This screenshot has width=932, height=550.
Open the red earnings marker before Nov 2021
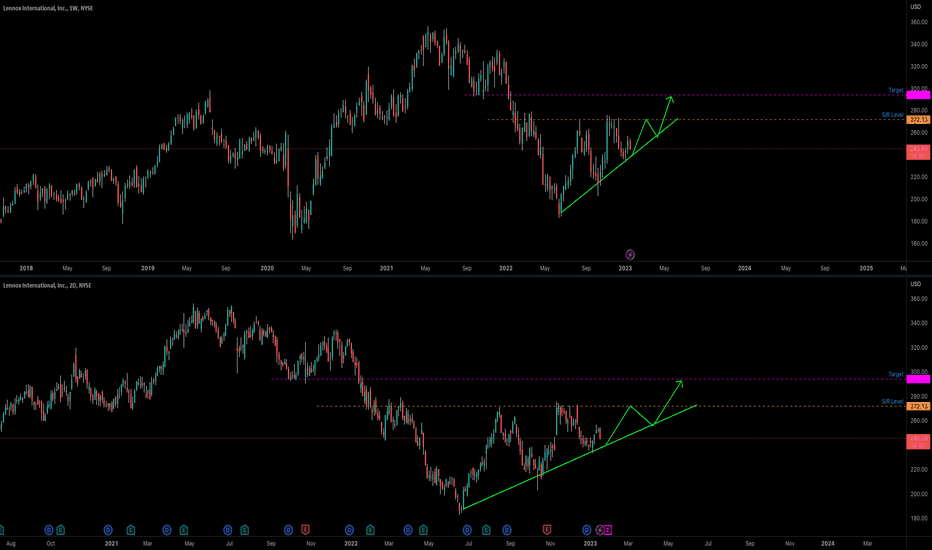click(306, 530)
